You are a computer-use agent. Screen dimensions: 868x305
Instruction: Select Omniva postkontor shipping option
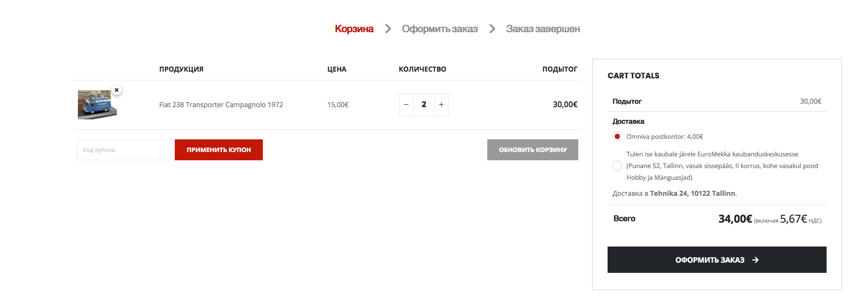click(617, 136)
